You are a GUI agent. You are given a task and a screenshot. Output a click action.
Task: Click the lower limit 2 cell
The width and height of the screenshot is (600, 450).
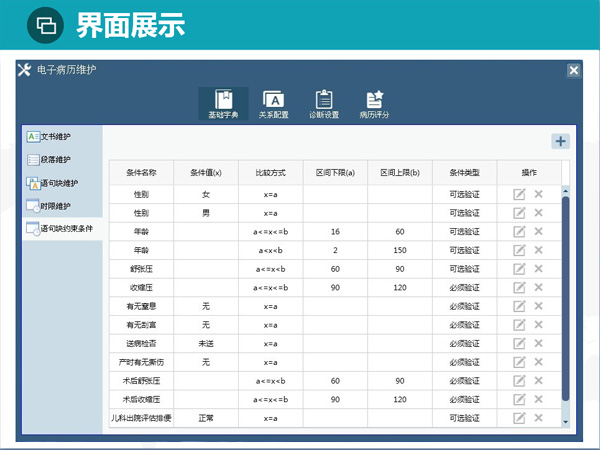(335, 250)
